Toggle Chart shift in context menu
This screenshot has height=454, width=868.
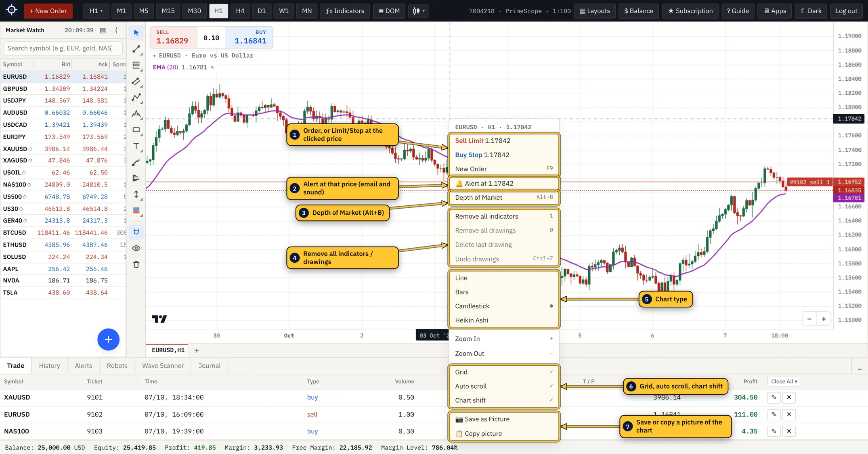coord(504,400)
